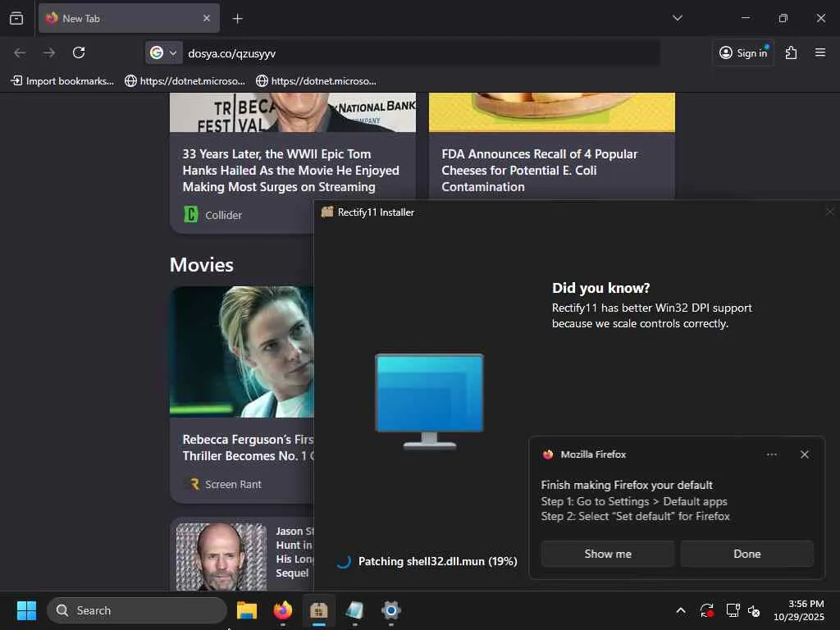Image resolution: width=840 pixels, height=630 pixels.
Task: Switch to the Rectify11 installer taskbar icon
Action: [319, 610]
